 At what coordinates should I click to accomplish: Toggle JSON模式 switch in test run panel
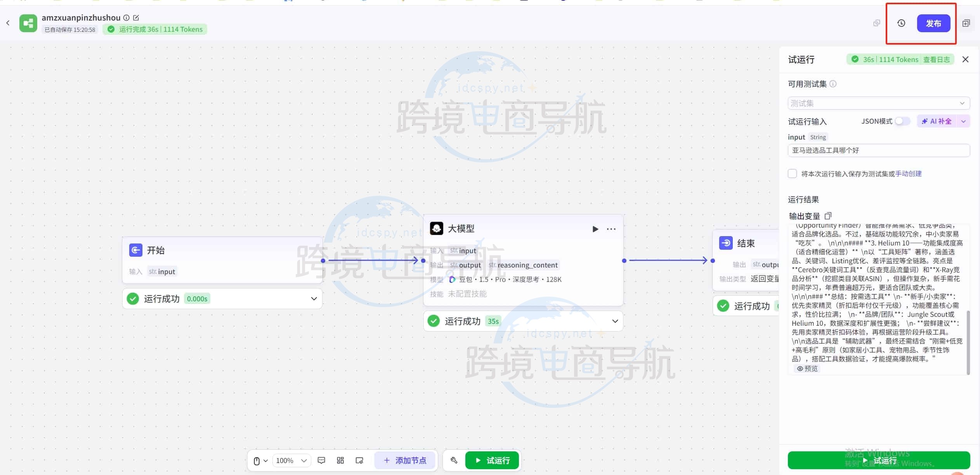click(902, 121)
